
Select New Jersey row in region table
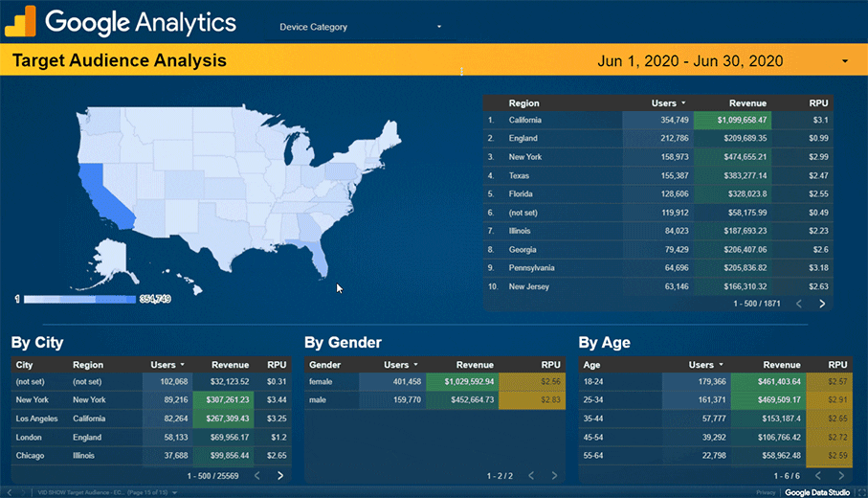coord(658,287)
